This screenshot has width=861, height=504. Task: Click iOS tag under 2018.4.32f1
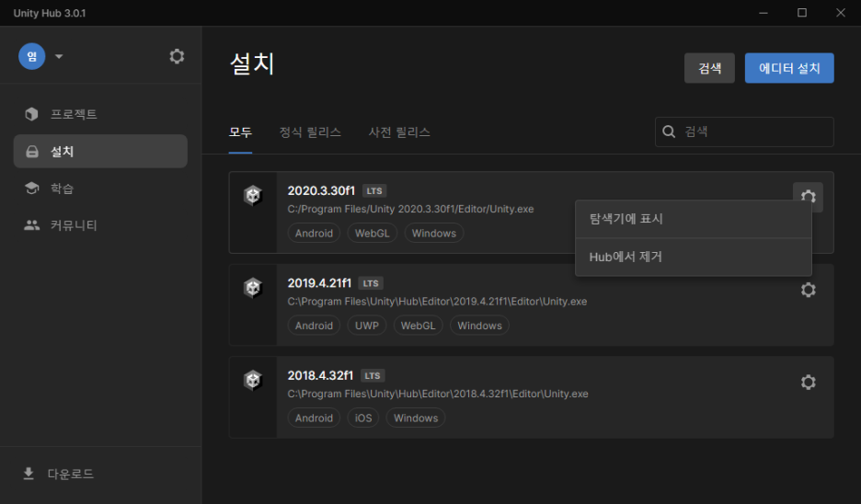363,418
